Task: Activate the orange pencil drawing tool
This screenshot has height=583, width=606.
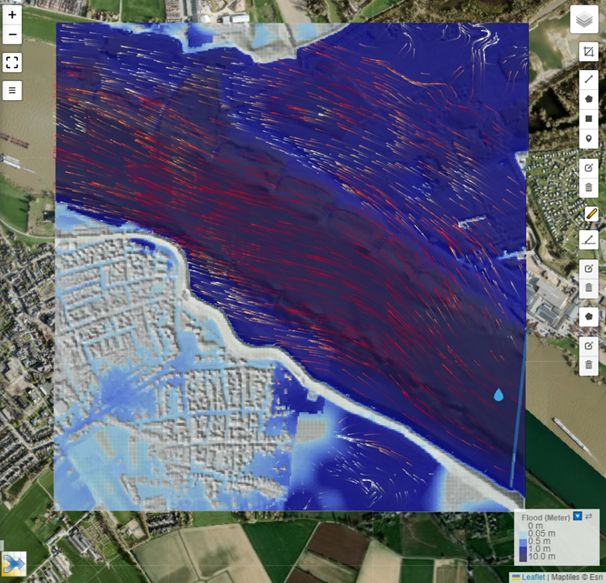Action: (589, 214)
